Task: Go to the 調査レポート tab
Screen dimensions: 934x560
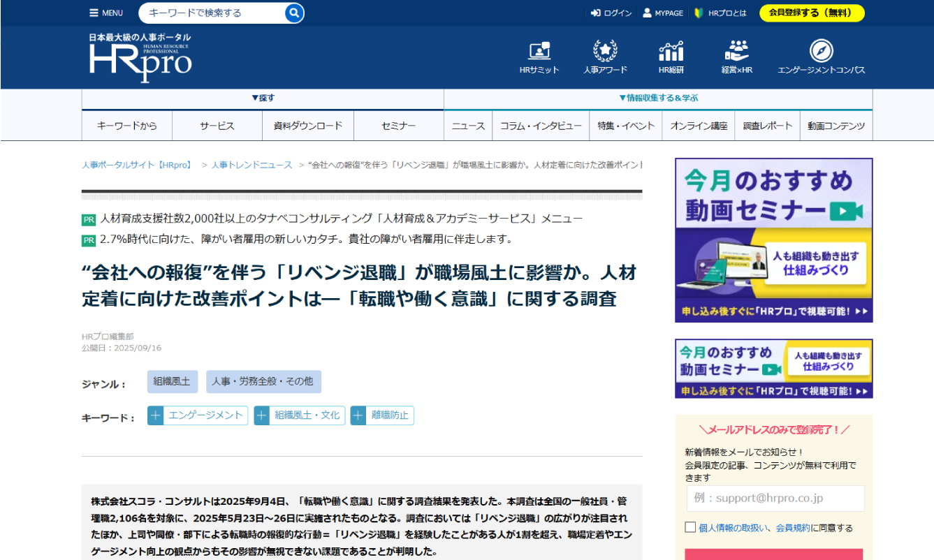Action: [x=768, y=126]
